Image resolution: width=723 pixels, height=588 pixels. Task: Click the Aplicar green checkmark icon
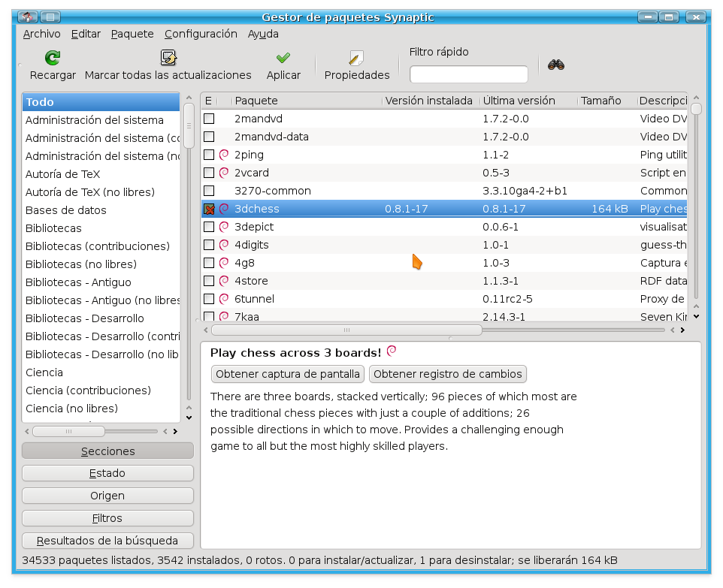click(283, 58)
